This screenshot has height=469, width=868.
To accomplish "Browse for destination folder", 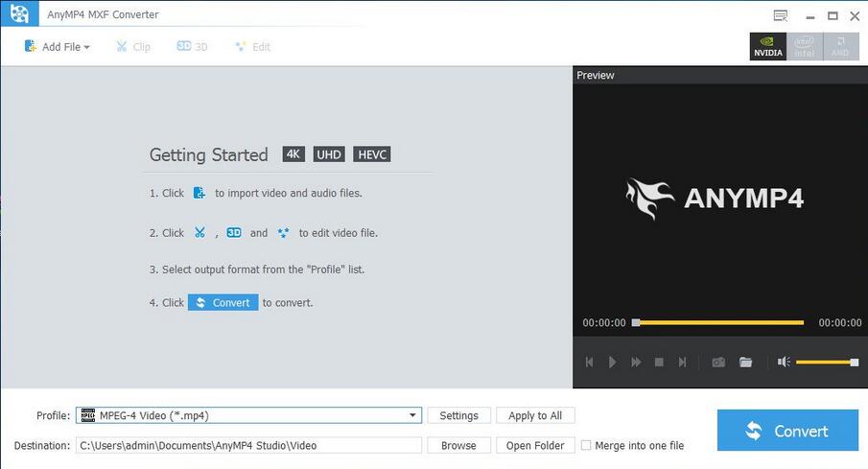I will coord(458,445).
